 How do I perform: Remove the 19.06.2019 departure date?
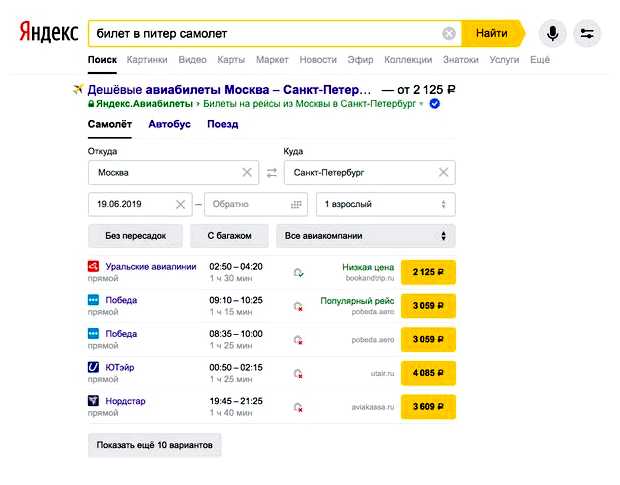click(180, 204)
